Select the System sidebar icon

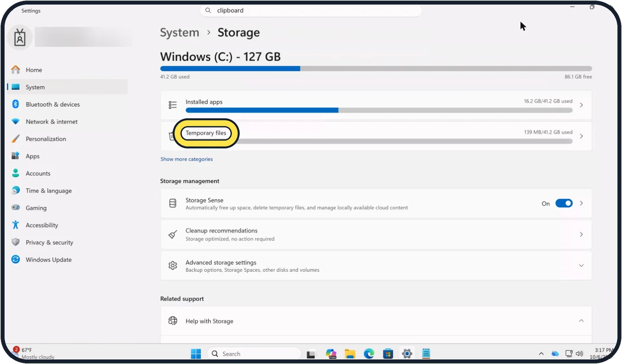pyautogui.click(x=16, y=87)
